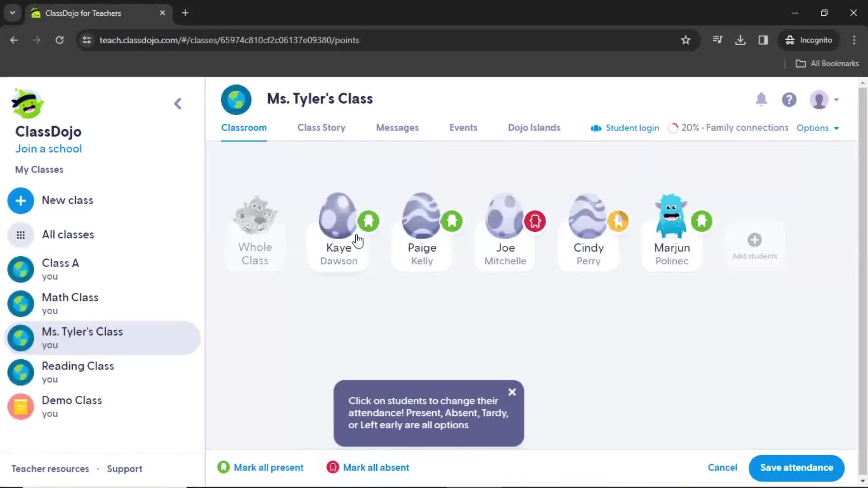Click the Add students plus icon
The width and height of the screenshot is (868, 488).
755,239
